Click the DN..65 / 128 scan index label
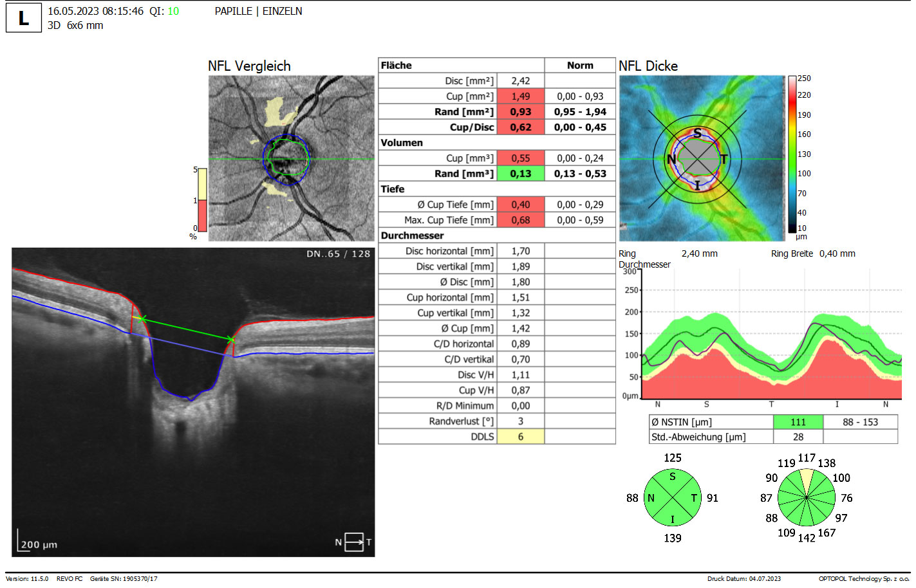 pos(339,254)
